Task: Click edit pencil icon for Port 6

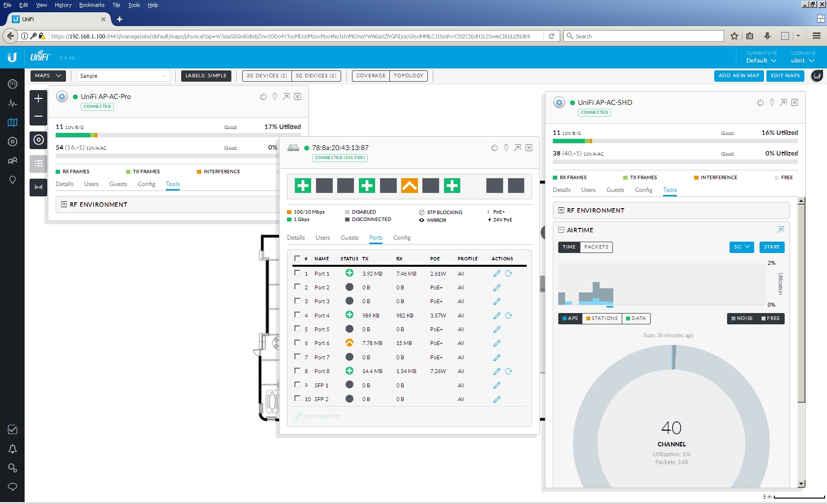Action: 497,344
